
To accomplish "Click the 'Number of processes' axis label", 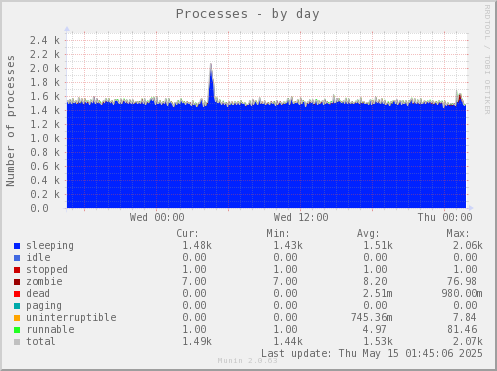I will tap(11, 121).
